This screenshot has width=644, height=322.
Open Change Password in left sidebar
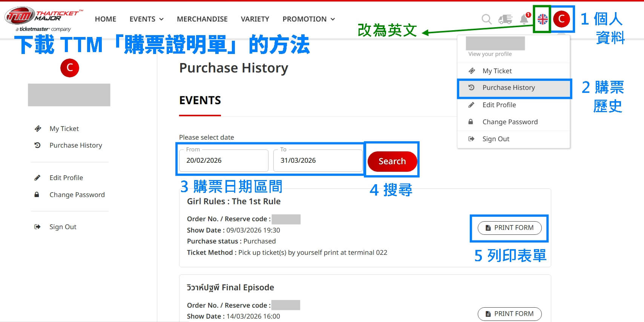tap(77, 195)
